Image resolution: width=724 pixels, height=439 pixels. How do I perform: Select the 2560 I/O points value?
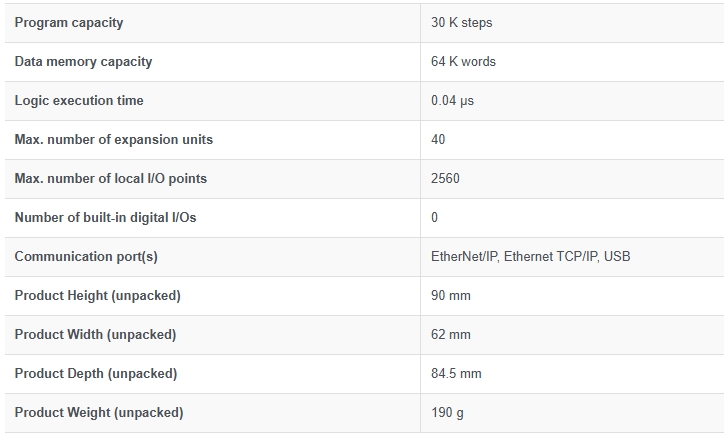point(445,179)
